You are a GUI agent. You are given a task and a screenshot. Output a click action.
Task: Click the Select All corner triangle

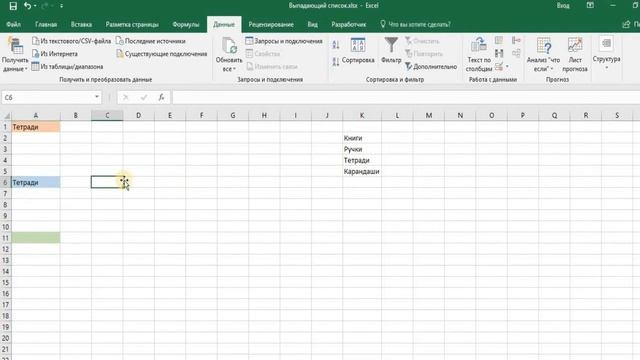coord(6,116)
